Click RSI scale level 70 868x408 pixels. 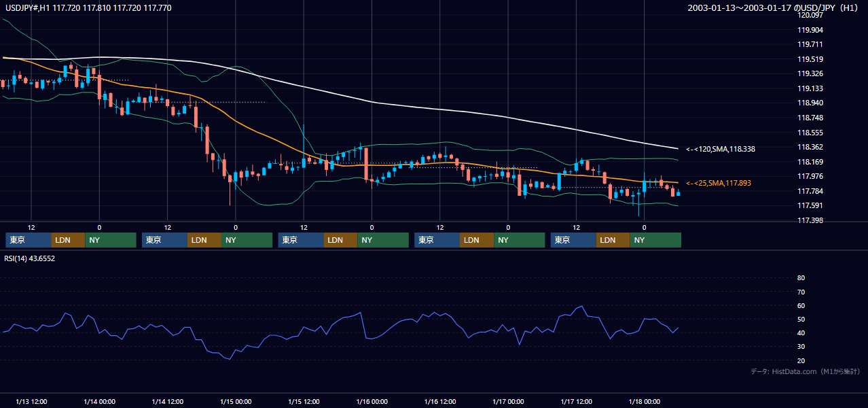pyautogui.click(x=801, y=292)
